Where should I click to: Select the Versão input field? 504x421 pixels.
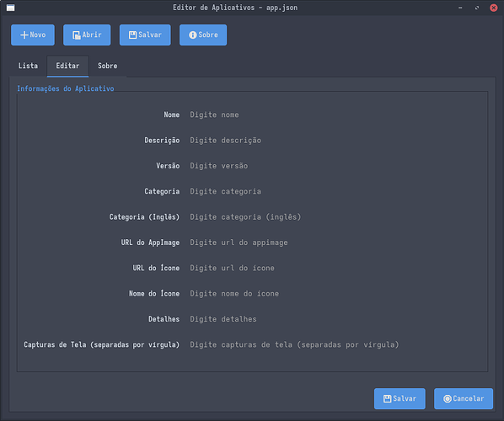(x=335, y=166)
